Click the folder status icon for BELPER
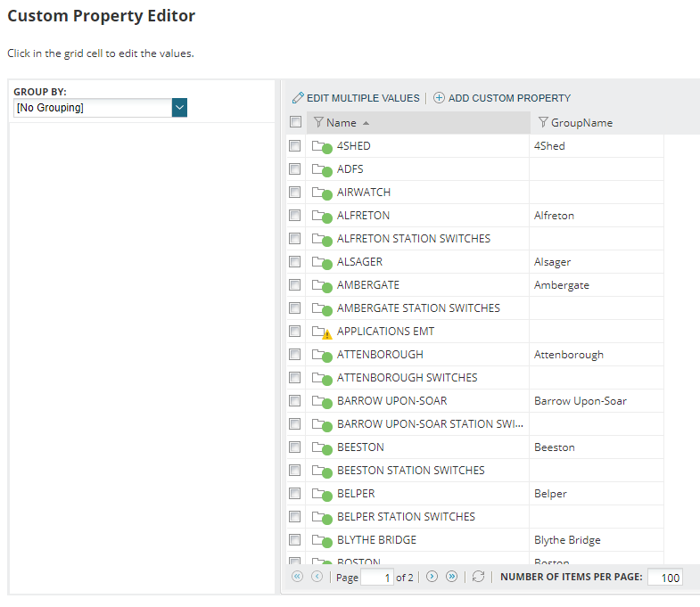 click(x=322, y=495)
